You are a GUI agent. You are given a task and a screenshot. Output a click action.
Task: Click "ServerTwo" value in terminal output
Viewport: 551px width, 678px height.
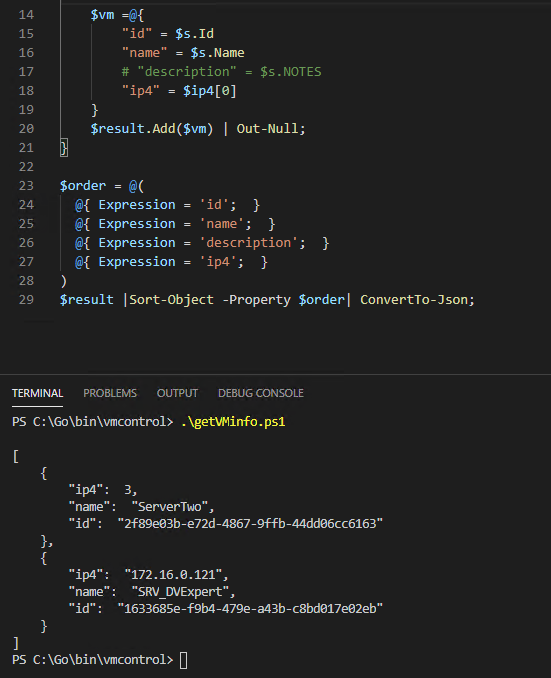click(170, 507)
